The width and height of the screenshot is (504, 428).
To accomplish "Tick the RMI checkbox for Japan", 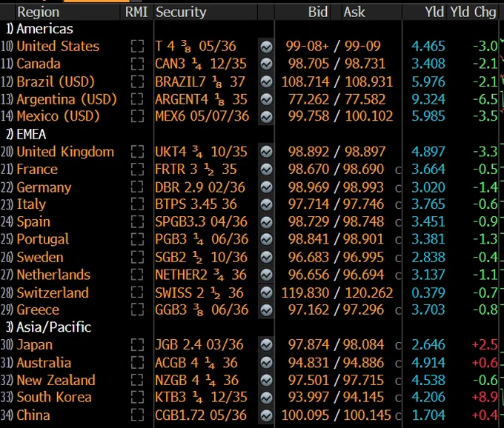I will (x=137, y=345).
